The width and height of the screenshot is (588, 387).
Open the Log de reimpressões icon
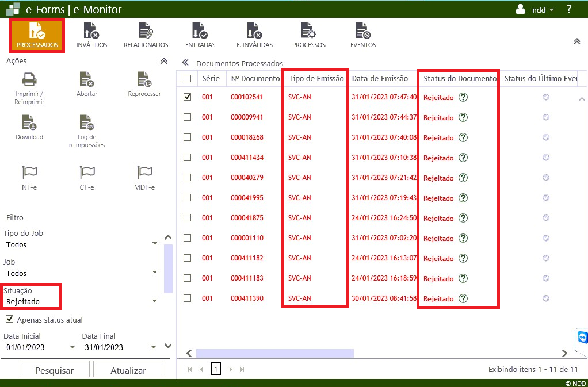pos(87,122)
